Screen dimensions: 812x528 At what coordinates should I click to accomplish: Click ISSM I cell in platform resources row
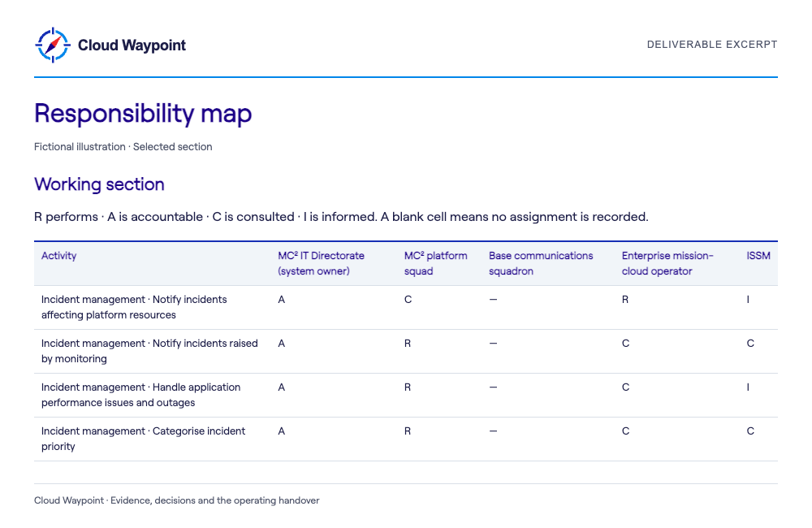coord(748,300)
